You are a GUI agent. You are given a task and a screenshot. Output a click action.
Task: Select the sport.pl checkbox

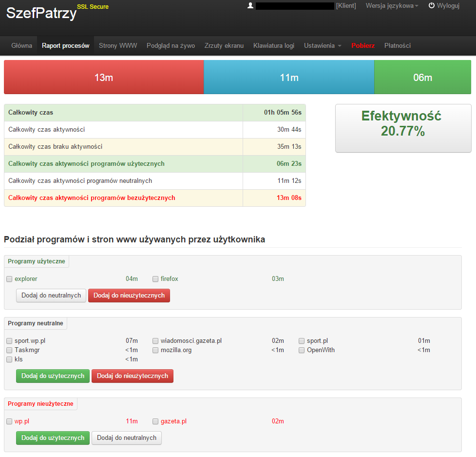pyautogui.click(x=302, y=341)
